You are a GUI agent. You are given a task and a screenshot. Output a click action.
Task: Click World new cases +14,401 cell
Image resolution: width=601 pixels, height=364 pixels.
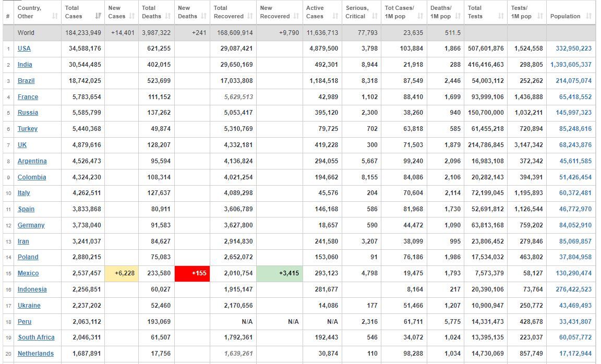point(123,33)
